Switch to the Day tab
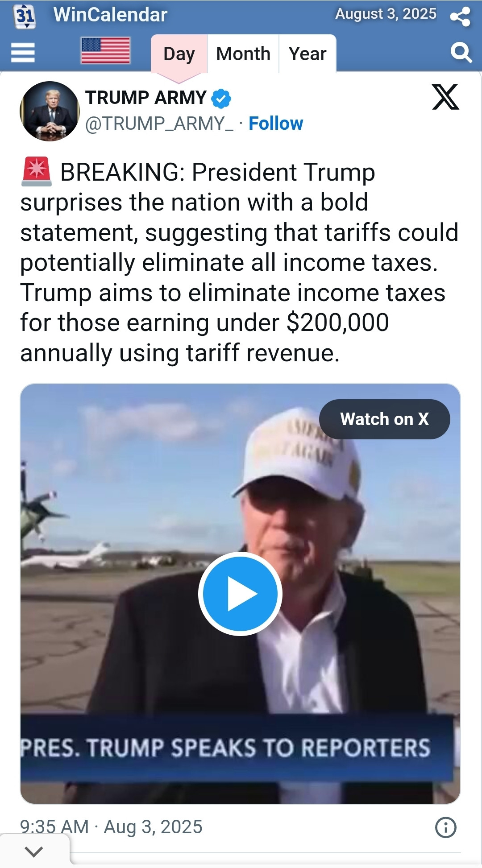This screenshot has height=868, width=482. coord(179,54)
